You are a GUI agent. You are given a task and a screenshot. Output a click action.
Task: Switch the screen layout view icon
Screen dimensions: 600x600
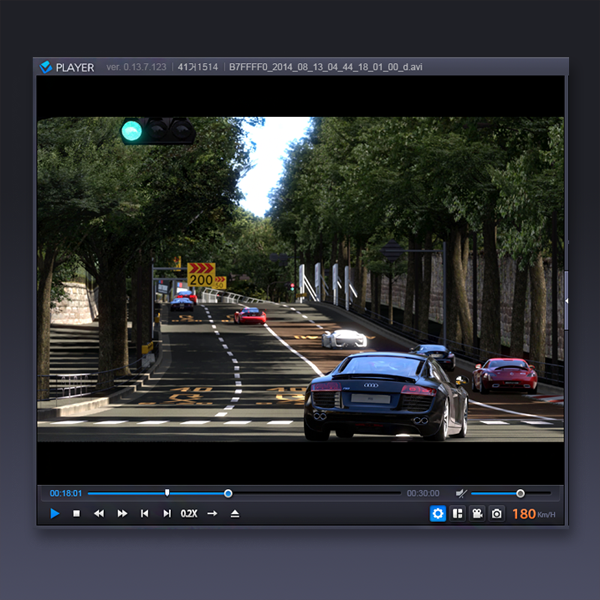[x=458, y=514]
